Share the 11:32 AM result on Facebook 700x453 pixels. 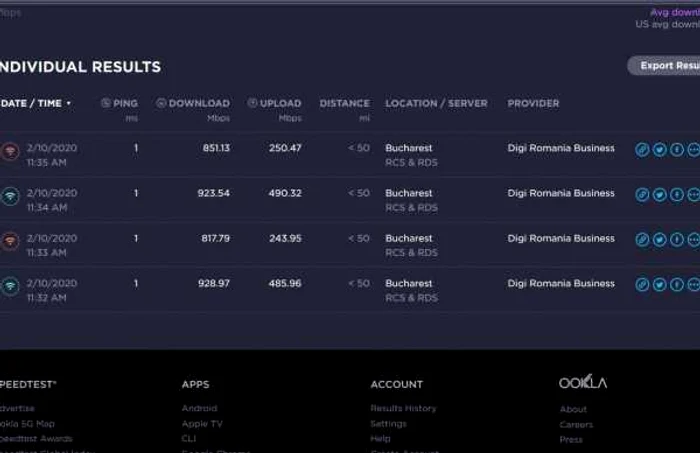[677, 285]
